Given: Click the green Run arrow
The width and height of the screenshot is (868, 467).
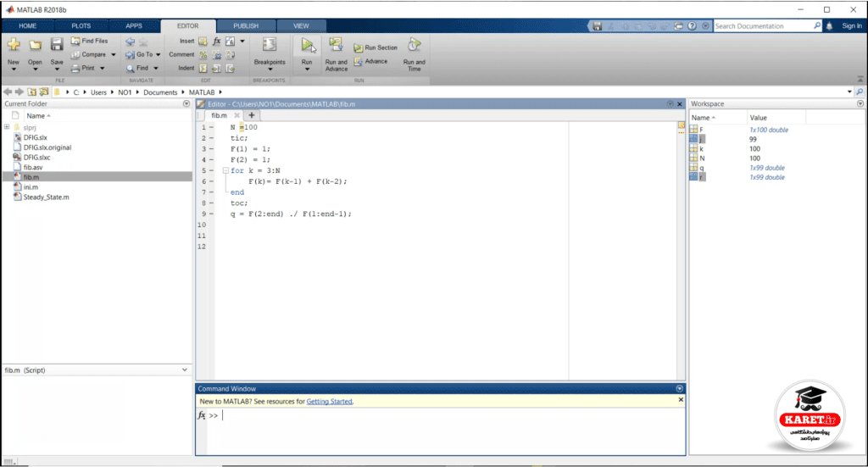Looking at the screenshot, I should tap(307, 45).
